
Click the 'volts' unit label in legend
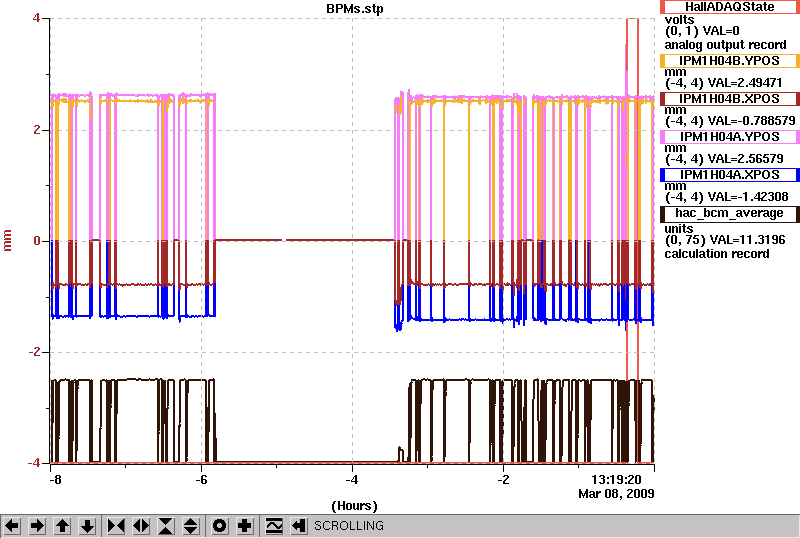click(680, 20)
